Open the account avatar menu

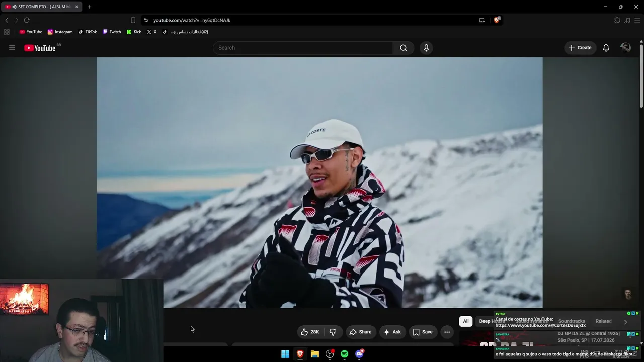(x=626, y=48)
